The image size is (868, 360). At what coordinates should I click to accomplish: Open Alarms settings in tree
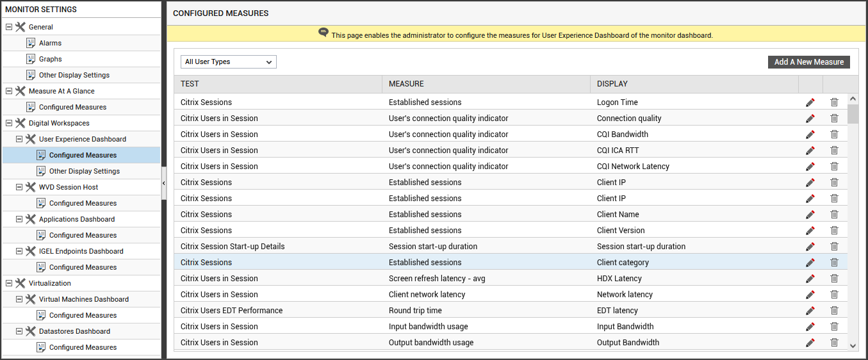coord(50,43)
